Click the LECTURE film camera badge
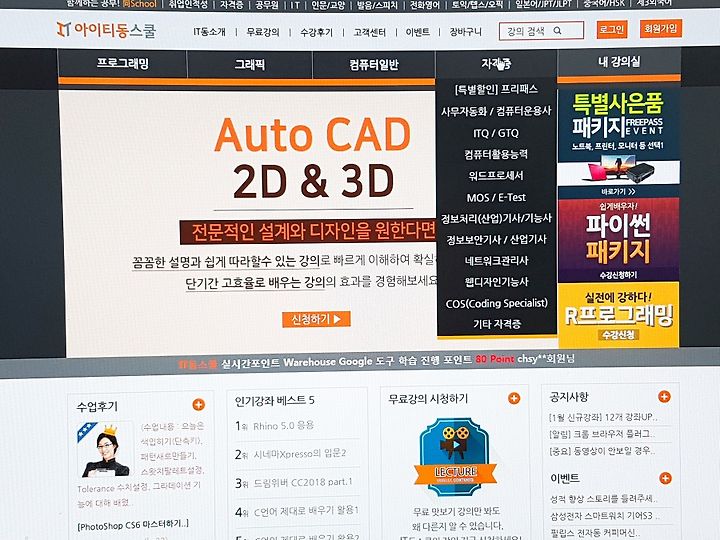 [x=455, y=457]
